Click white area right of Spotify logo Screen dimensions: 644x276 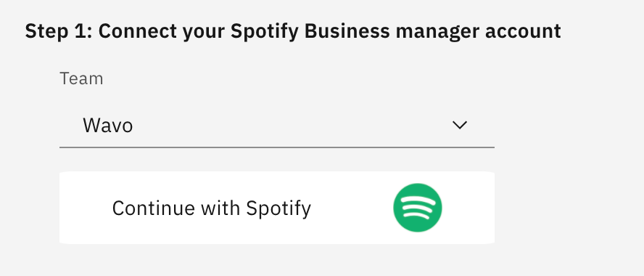(468, 208)
